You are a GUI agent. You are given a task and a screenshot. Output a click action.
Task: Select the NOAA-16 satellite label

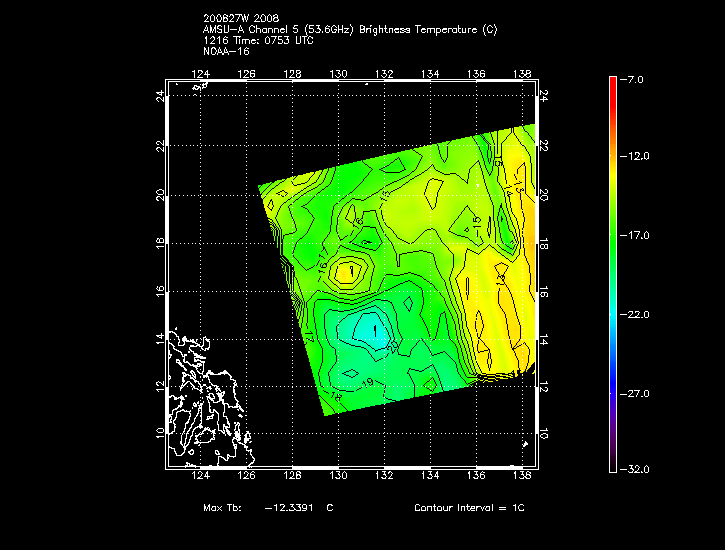(223, 50)
